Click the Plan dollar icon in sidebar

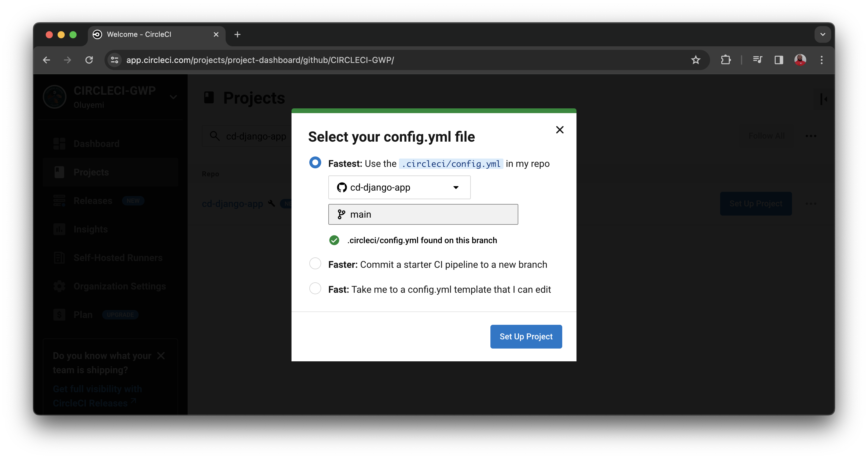[x=59, y=314]
